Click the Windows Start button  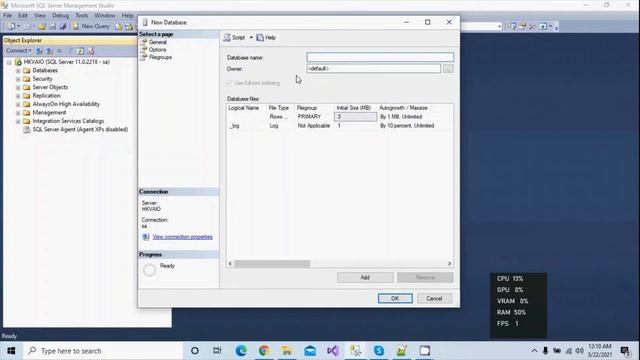[11, 351]
